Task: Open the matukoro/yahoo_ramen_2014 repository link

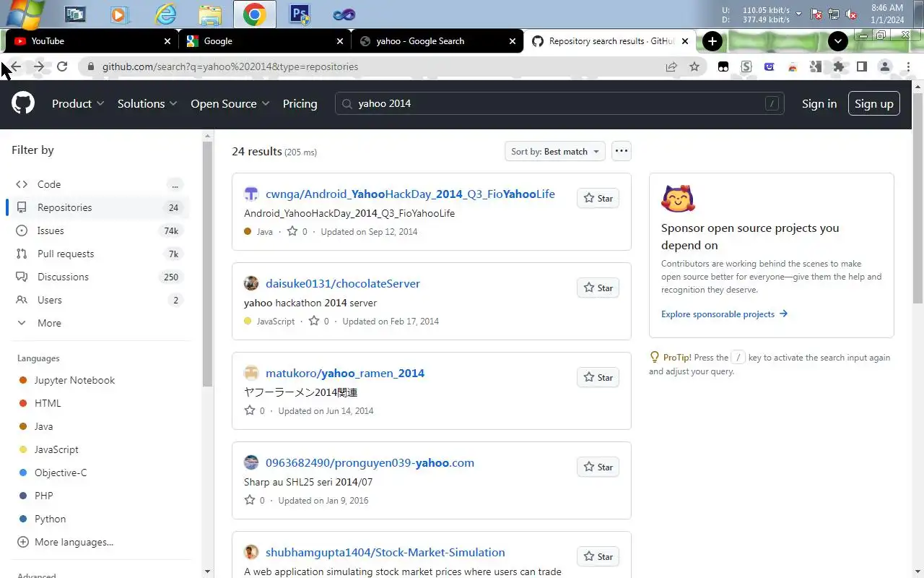Action: pyautogui.click(x=345, y=373)
